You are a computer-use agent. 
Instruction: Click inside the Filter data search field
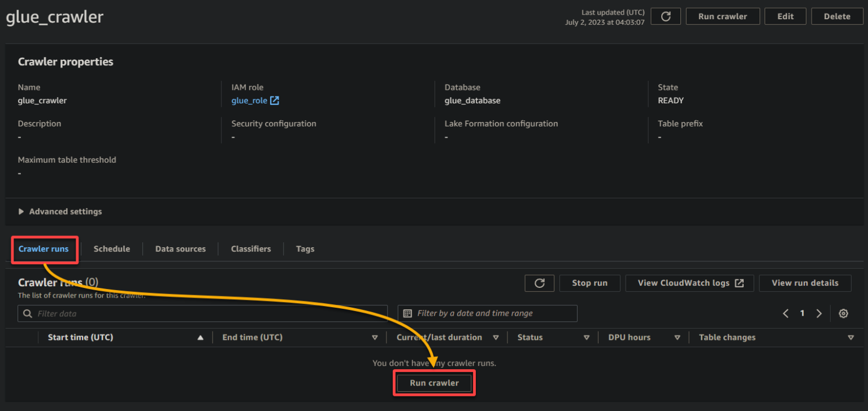pyautogui.click(x=170, y=313)
